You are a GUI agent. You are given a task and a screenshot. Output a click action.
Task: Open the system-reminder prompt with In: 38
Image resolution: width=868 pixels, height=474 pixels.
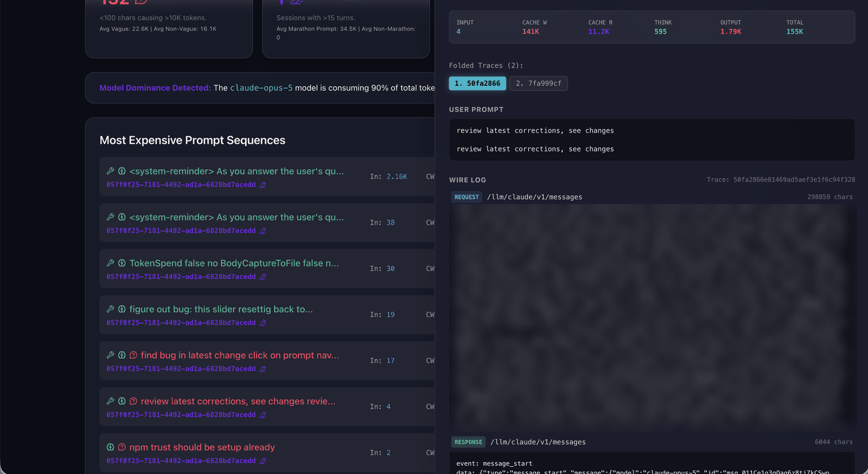tap(237, 217)
